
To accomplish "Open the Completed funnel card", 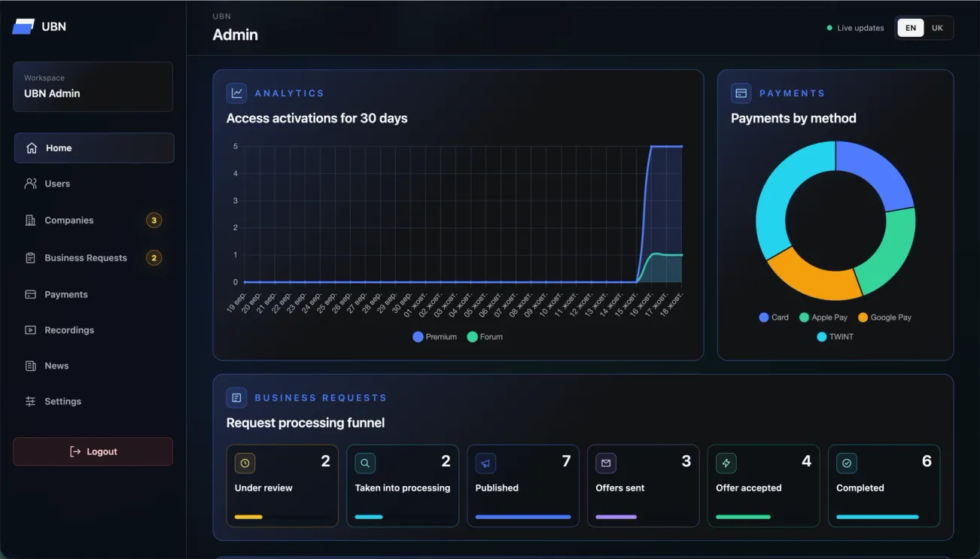I will 884,486.
